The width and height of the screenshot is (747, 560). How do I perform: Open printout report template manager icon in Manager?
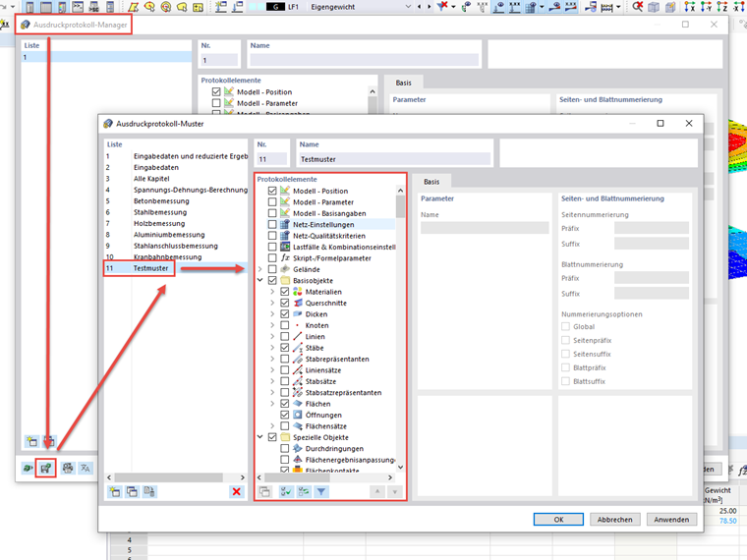(46, 468)
